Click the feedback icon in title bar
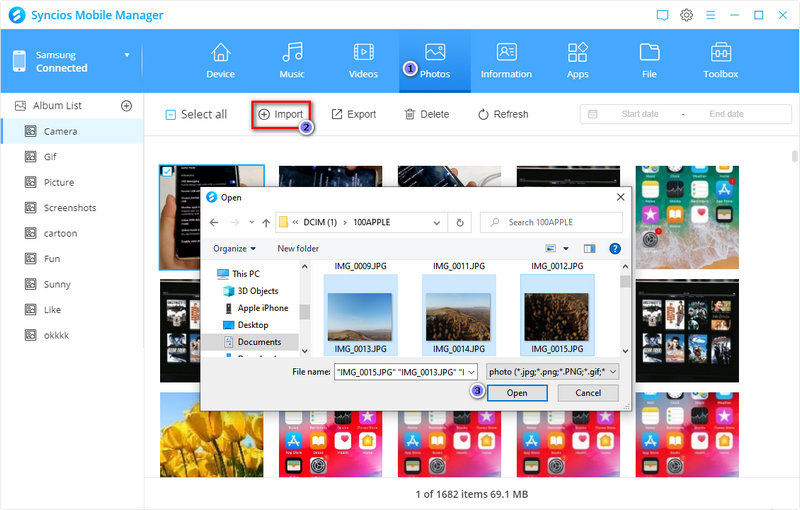 (662, 15)
